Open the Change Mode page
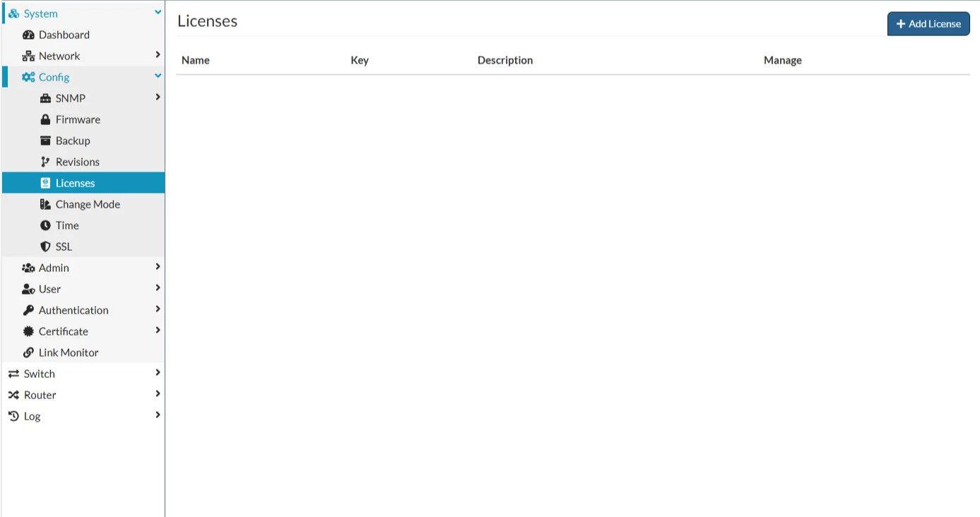Screen dimensions: 980x517 (x=83, y=204)
